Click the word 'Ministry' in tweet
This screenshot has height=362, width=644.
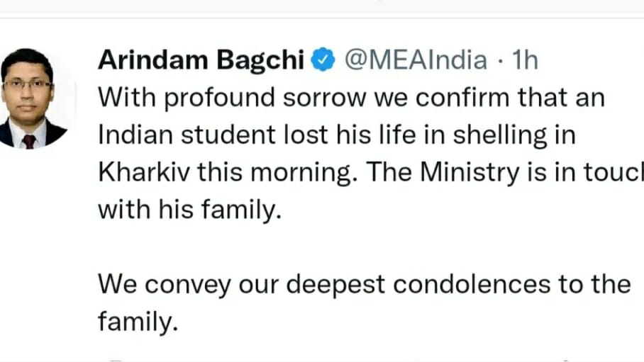click(470, 172)
